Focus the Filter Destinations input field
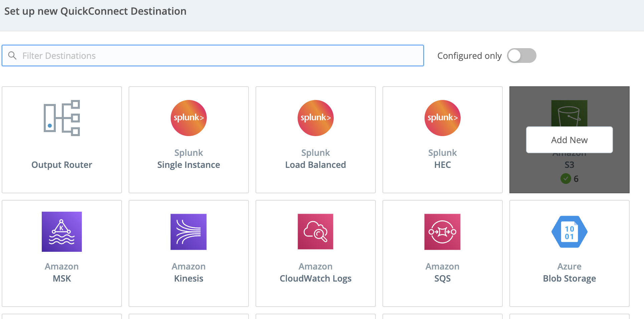Viewport: 644px width, 319px height. click(x=213, y=56)
